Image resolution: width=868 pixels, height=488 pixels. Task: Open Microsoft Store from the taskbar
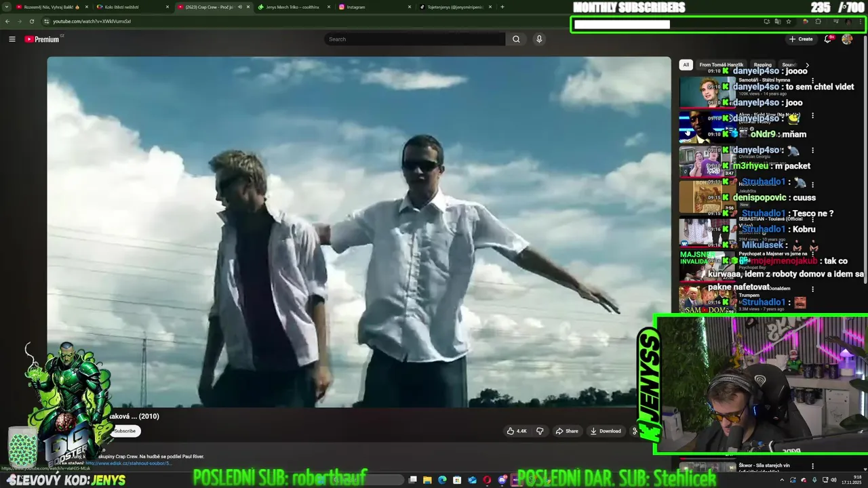[457, 480]
